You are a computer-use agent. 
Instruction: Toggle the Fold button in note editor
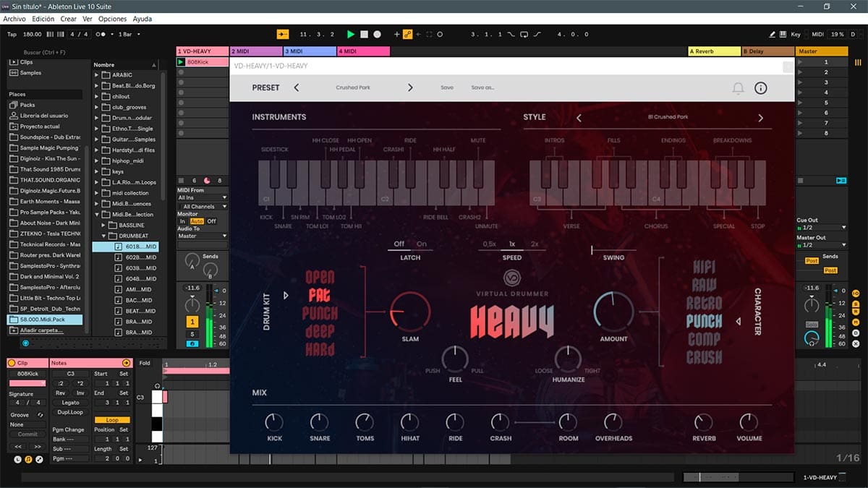(x=145, y=363)
